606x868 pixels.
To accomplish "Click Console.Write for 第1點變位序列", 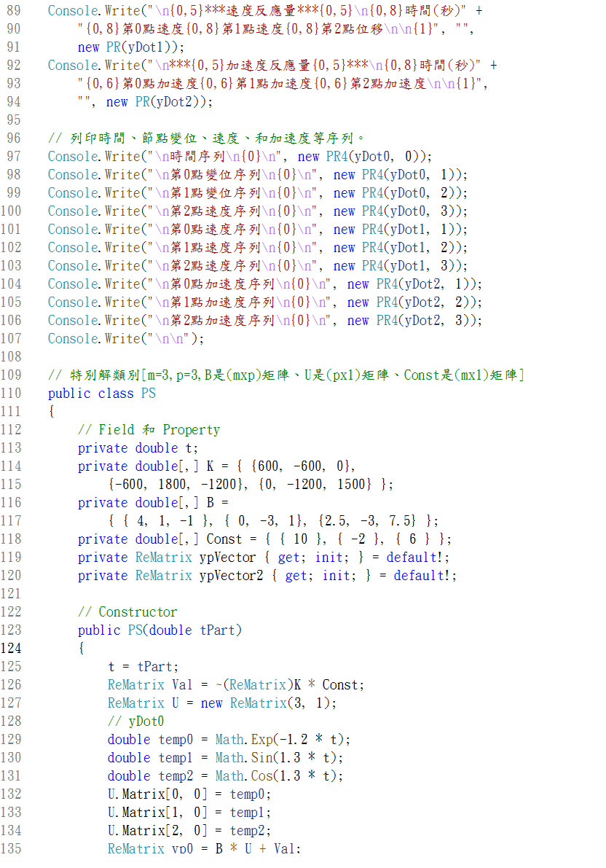I will click(x=258, y=193).
